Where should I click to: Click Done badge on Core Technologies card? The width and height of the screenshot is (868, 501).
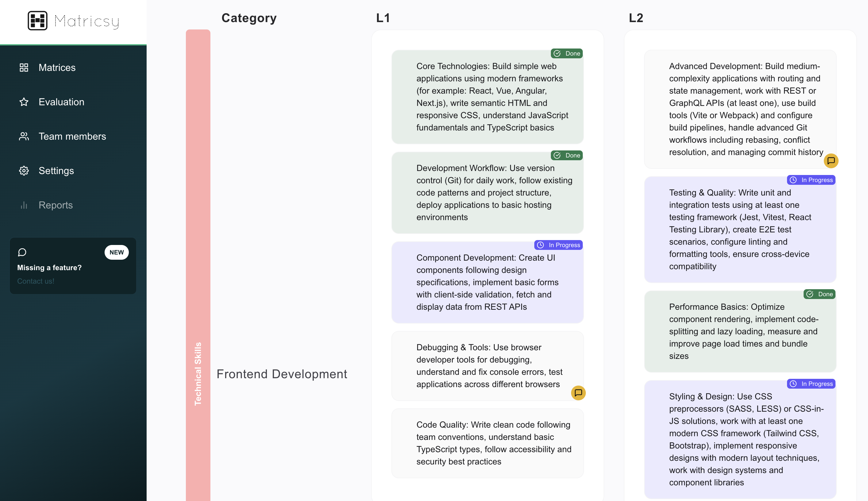[567, 53]
